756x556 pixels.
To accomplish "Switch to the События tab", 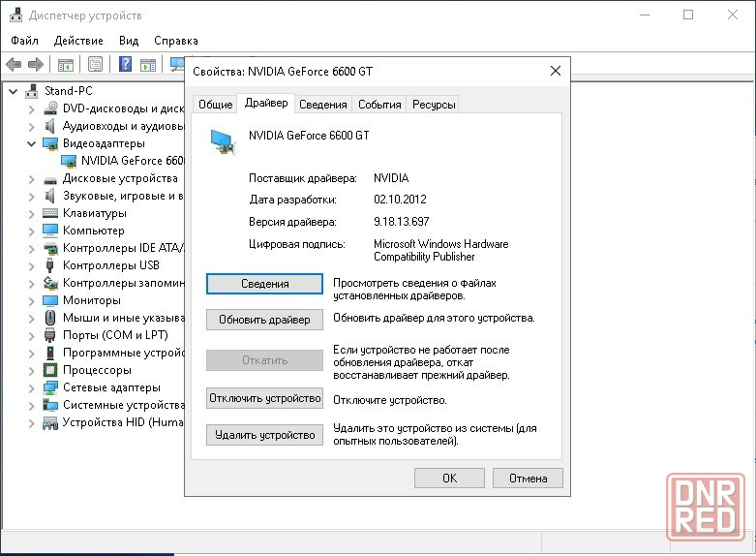I will (379, 105).
